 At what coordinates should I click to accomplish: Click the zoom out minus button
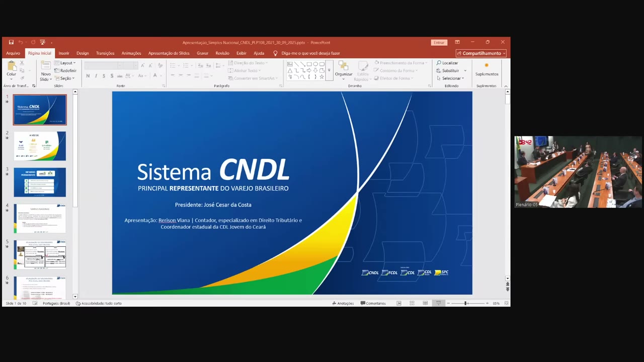tap(448, 303)
